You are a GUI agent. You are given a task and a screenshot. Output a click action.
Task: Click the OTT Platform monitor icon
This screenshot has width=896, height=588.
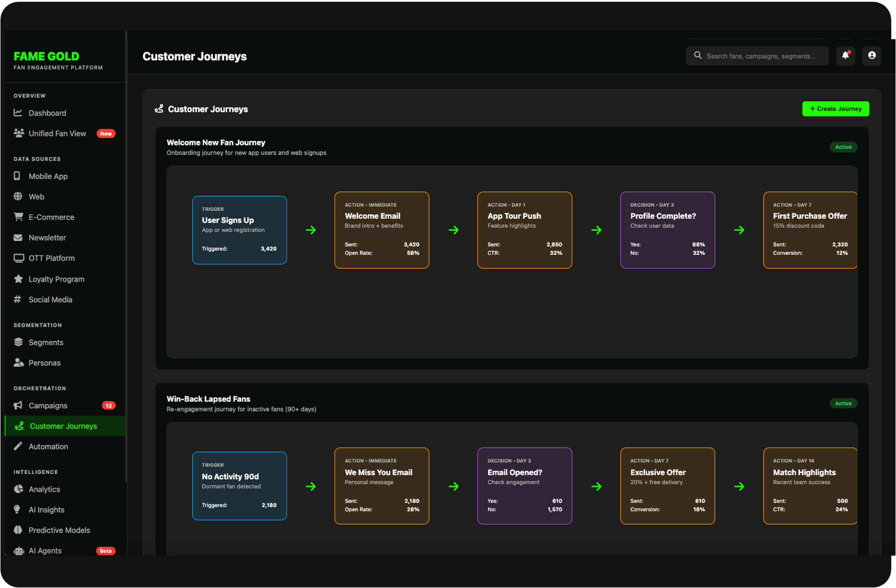click(18, 258)
